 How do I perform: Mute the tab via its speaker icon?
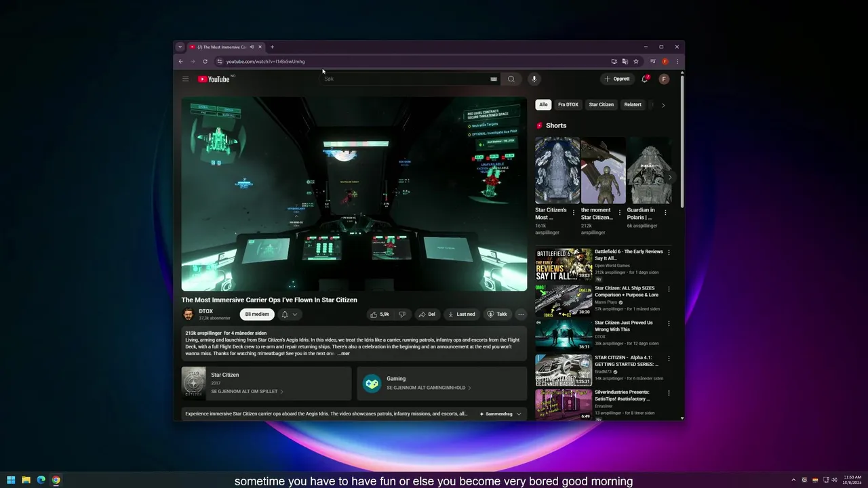[x=252, y=47]
